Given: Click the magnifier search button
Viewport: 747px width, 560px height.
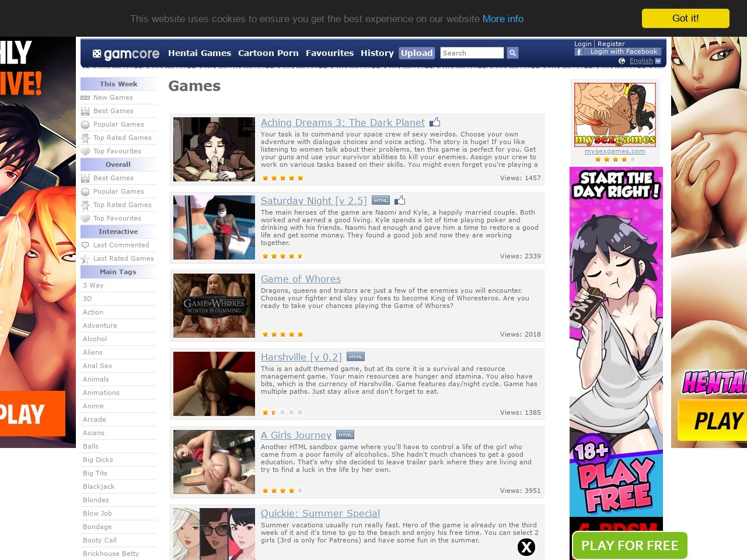Looking at the screenshot, I should point(512,53).
